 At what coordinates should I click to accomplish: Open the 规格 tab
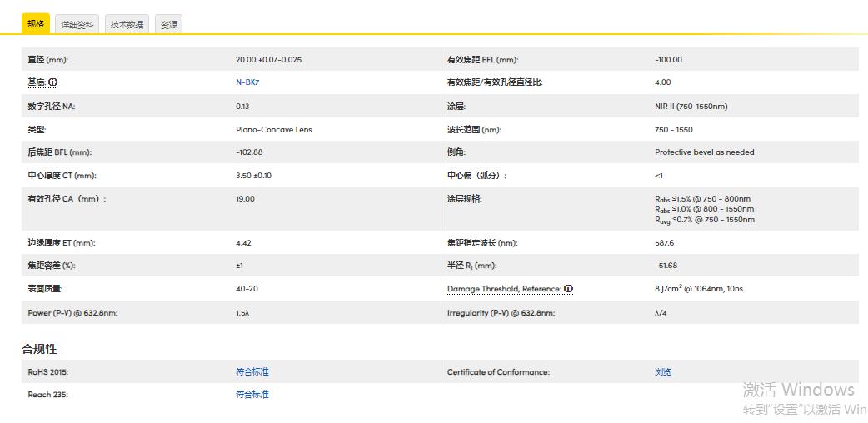click(x=36, y=24)
